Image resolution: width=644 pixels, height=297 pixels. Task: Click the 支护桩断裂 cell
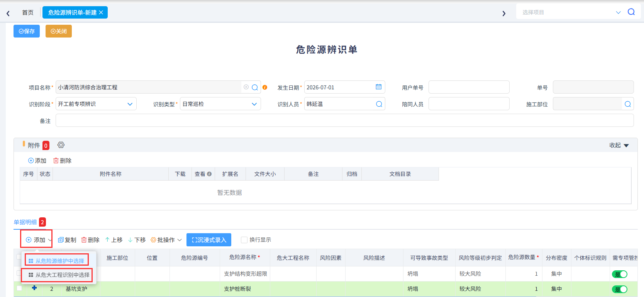pyautogui.click(x=245, y=289)
